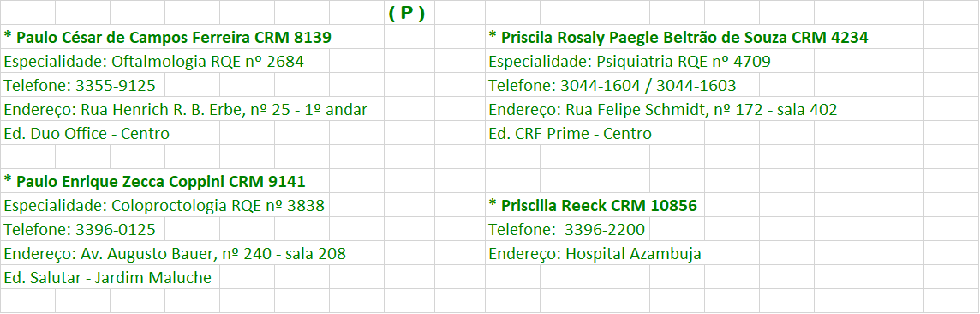980x314 pixels.
Task: Click Priscila Rosaly Paegle Beltrão de Souza cell
Action: 678,38
